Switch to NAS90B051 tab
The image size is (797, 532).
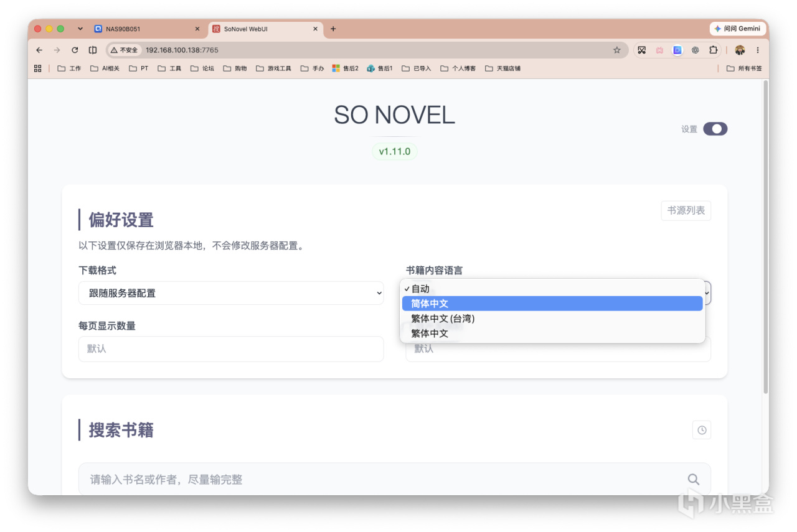click(147, 29)
